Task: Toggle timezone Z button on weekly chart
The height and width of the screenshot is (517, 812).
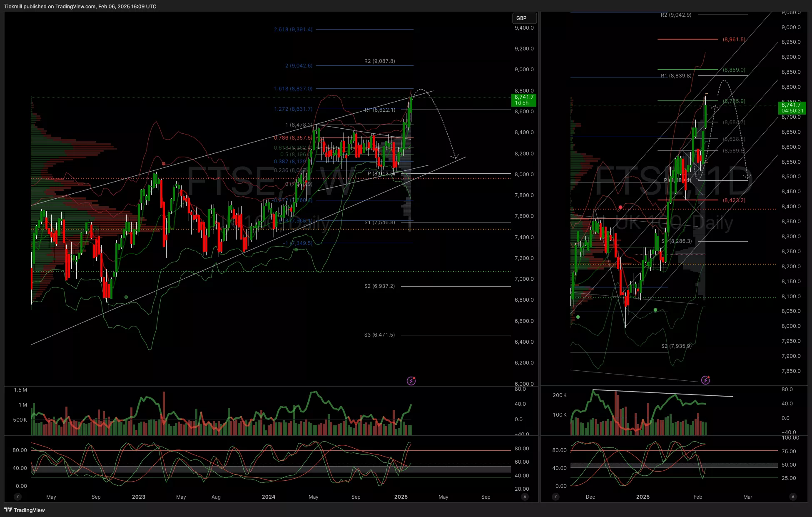Action: [17, 497]
